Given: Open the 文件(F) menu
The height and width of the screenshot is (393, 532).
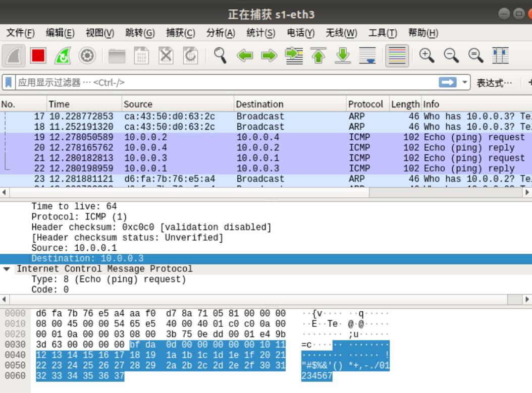Looking at the screenshot, I should pyautogui.click(x=20, y=33).
